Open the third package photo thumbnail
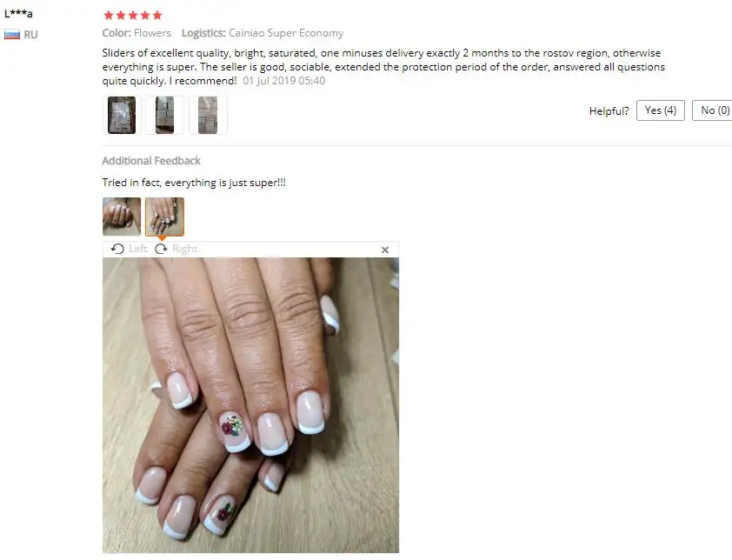This screenshot has width=732, height=560. [x=208, y=116]
